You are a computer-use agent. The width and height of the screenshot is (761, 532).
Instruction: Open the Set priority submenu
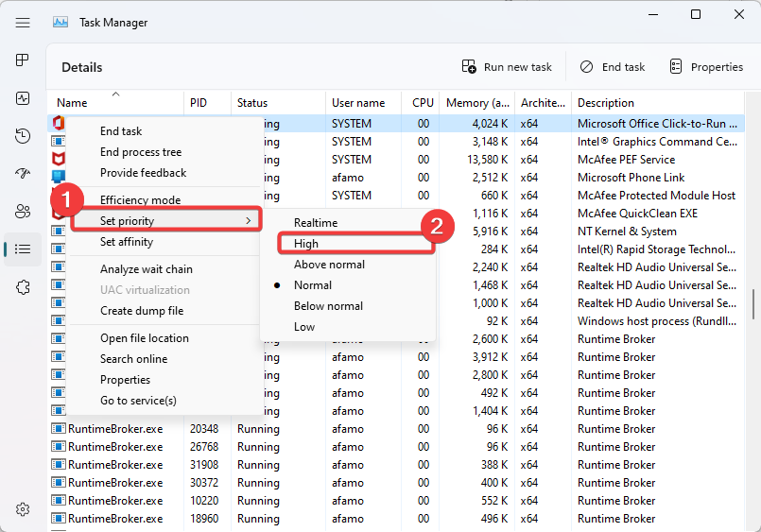coord(166,221)
